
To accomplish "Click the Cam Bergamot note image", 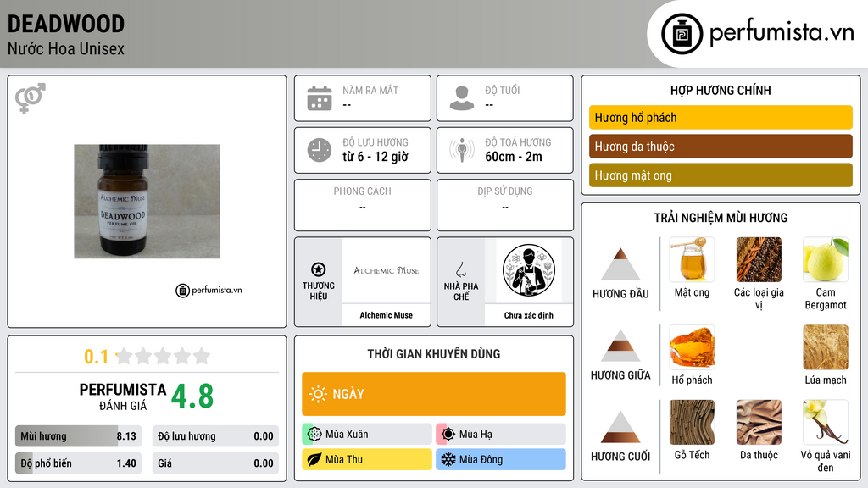I will (826, 259).
